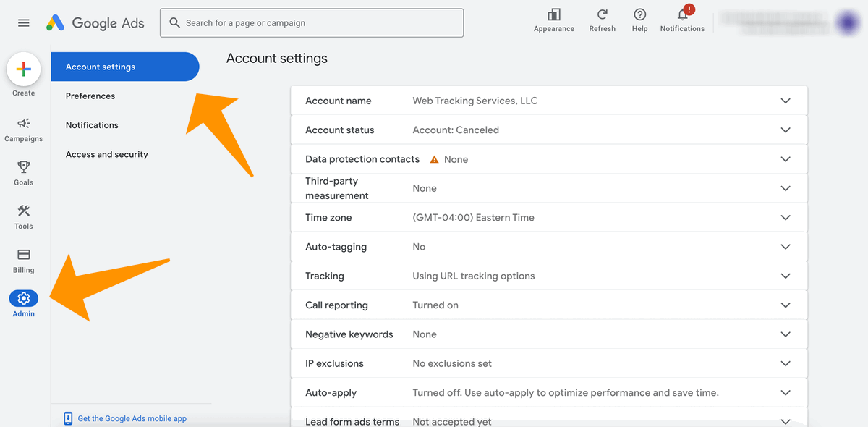Expand the Account status row chevron
Image resolution: width=868 pixels, height=427 pixels.
[x=786, y=130]
